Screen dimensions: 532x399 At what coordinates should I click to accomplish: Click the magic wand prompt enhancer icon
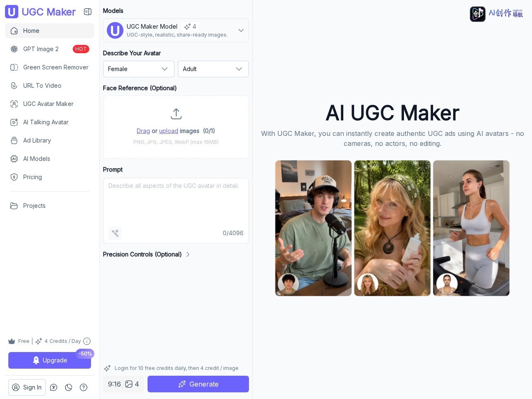pos(115,233)
